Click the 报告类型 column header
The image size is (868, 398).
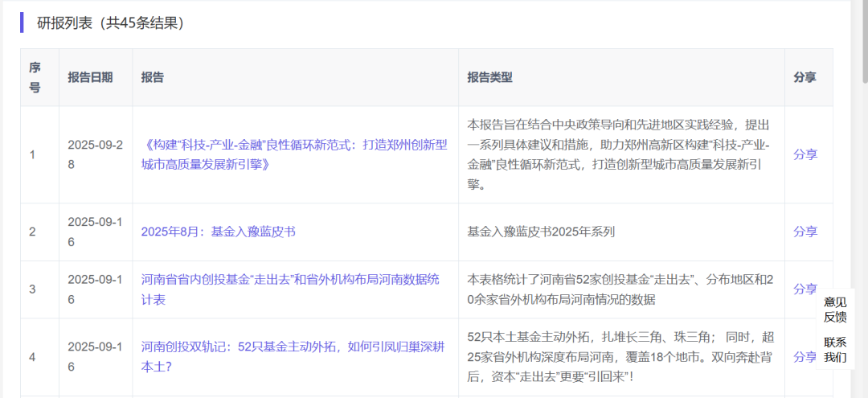(489, 77)
